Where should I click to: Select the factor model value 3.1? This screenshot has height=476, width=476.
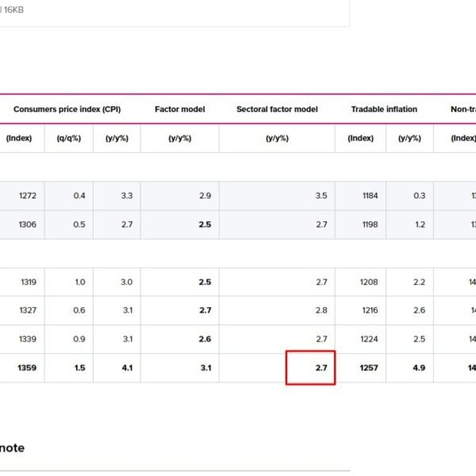205,368
